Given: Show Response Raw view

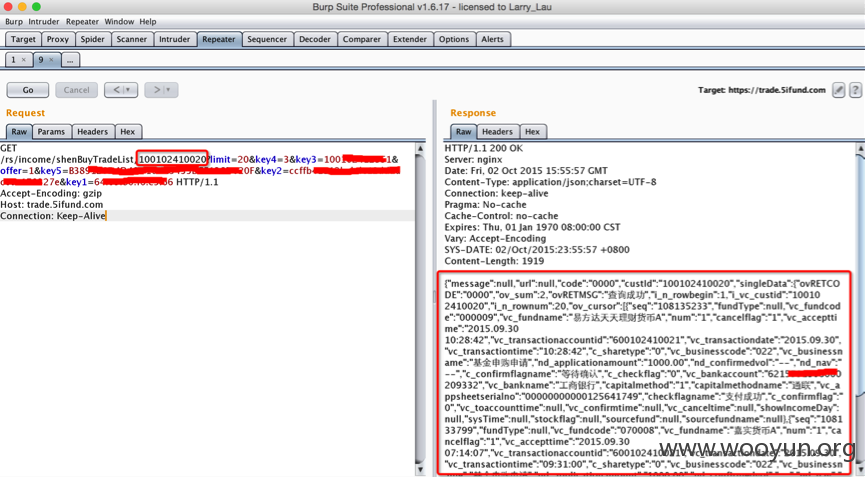Looking at the screenshot, I should tap(464, 132).
